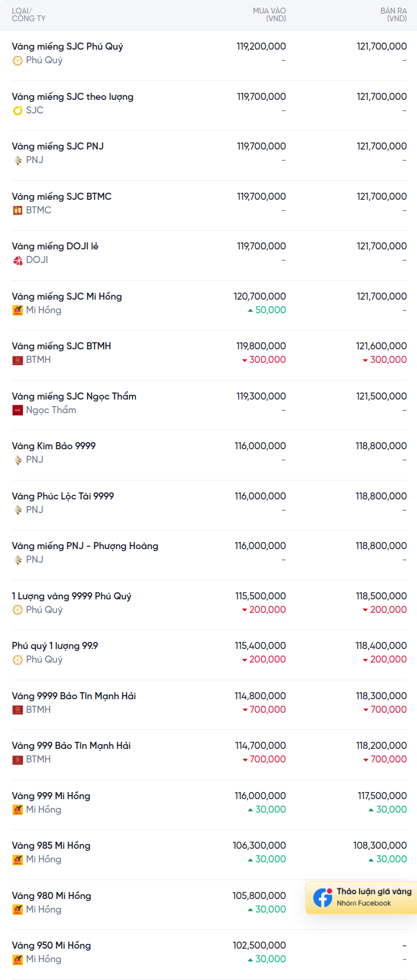
Task: Open the Vàng miếng SJC theo lượng row
Action: (73, 96)
